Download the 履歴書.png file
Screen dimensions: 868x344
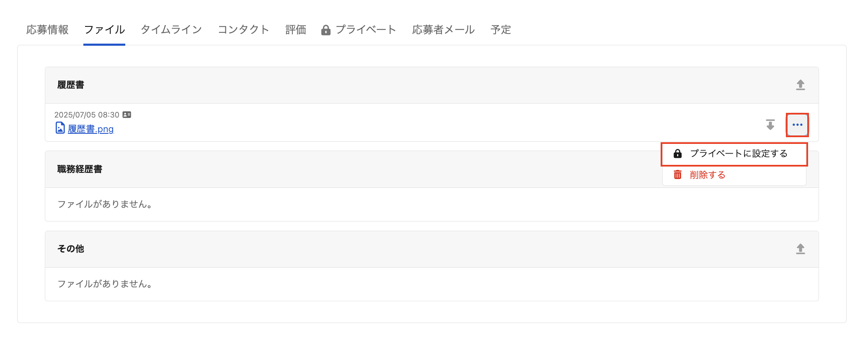click(x=770, y=125)
